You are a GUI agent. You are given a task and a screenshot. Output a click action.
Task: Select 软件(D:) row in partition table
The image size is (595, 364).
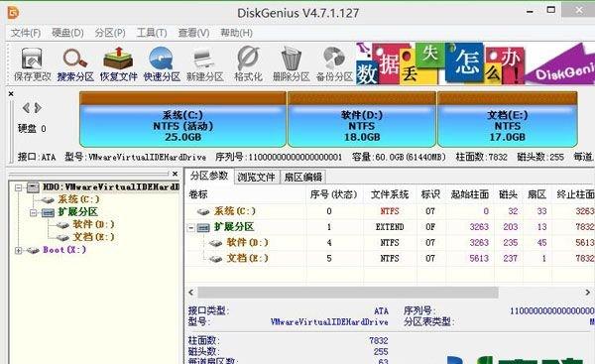390,243
